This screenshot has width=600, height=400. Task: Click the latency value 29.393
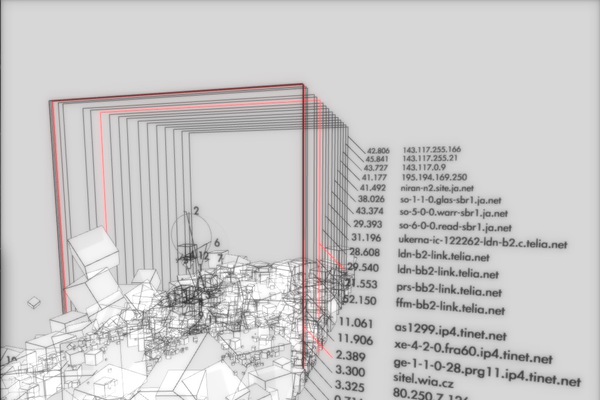click(x=367, y=224)
